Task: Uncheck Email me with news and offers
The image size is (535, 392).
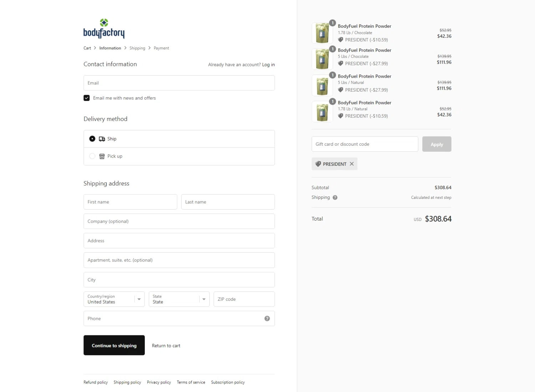Action: [x=87, y=98]
